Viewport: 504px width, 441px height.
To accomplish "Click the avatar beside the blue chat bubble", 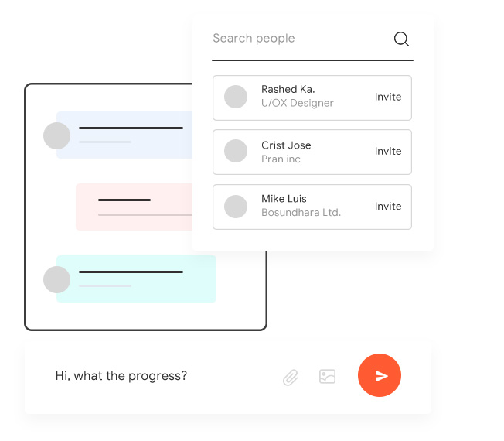I will [56, 135].
